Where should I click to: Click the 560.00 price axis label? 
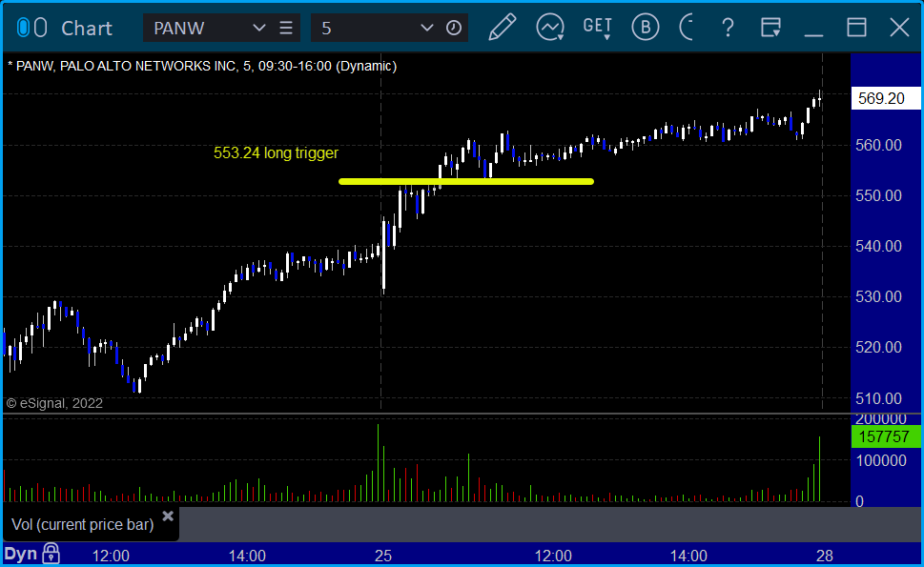[878, 145]
